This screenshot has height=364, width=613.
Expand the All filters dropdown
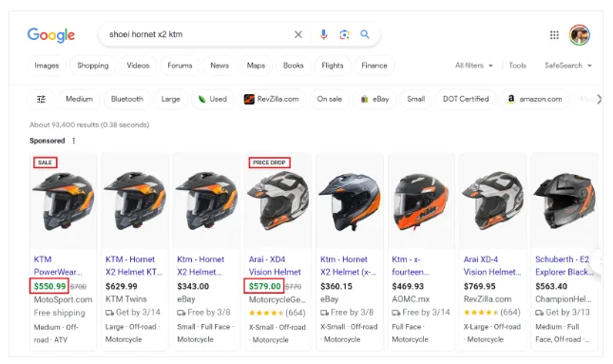click(x=473, y=66)
